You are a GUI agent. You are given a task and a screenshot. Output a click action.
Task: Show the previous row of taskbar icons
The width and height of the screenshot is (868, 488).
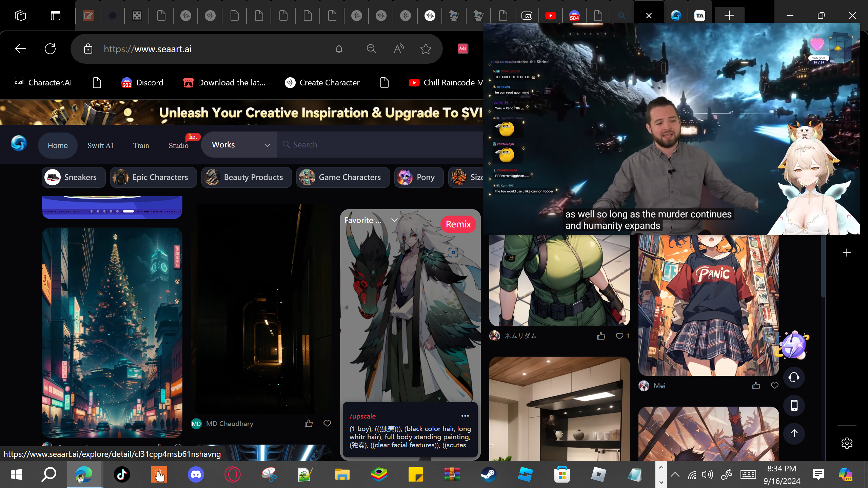pyautogui.click(x=661, y=467)
